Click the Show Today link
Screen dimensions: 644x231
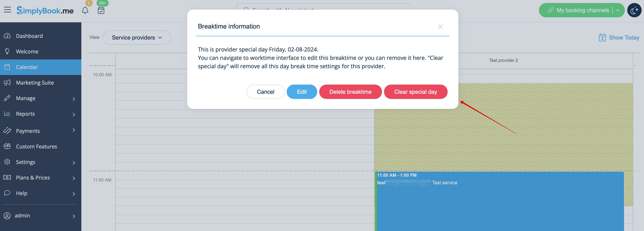click(624, 38)
